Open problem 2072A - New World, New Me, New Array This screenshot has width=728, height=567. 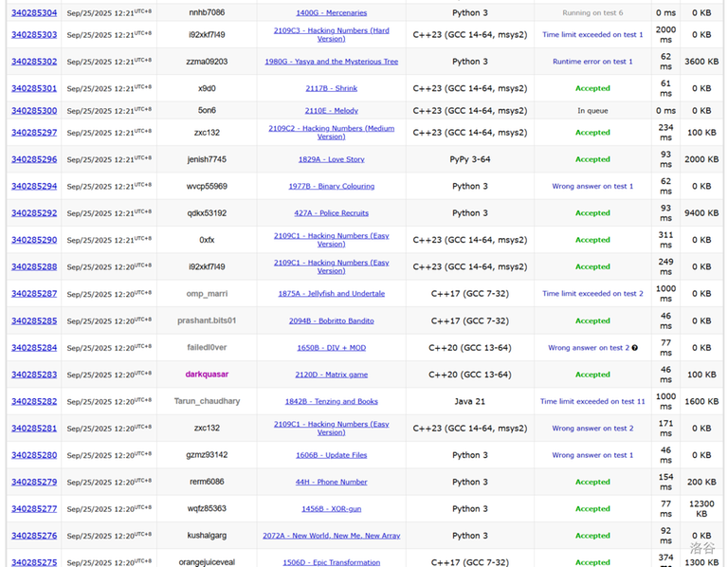click(x=332, y=536)
